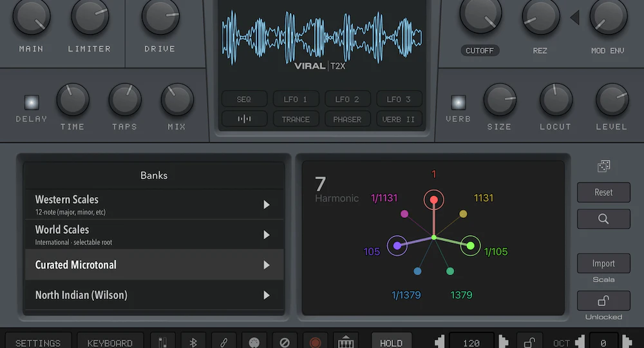The image size is (644, 348).
Task: Open the PHASER tab
Action: 347,119
